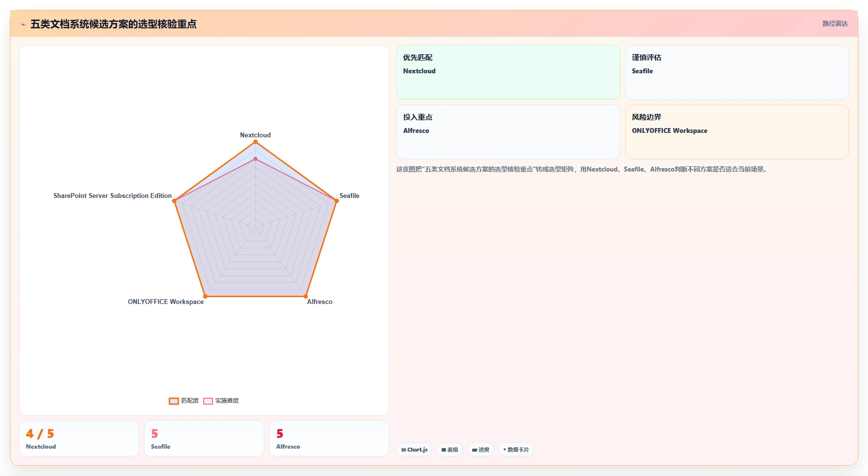The height and width of the screenshot is (476, 868).
Task: Click the orange data point at Nextcloud vertex
Action: (255, 142)
